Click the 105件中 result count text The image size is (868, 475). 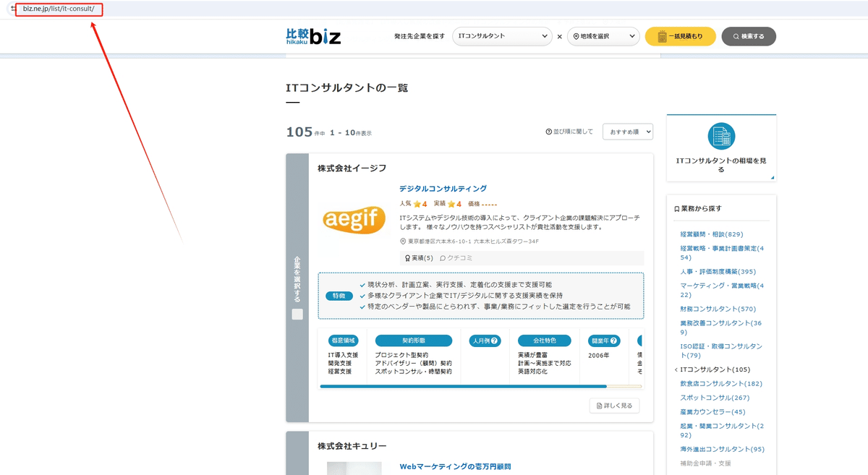(x=305, y=132)
